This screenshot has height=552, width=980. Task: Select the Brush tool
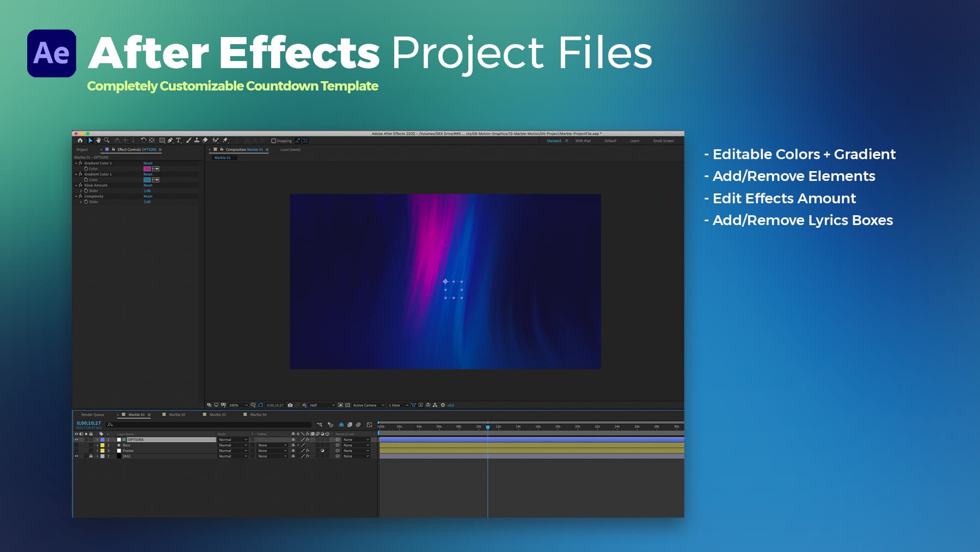pos(188,141)
